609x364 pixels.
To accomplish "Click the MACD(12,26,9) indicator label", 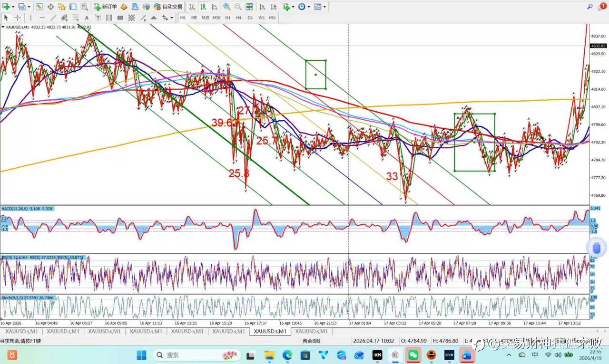I will [27, 209].
